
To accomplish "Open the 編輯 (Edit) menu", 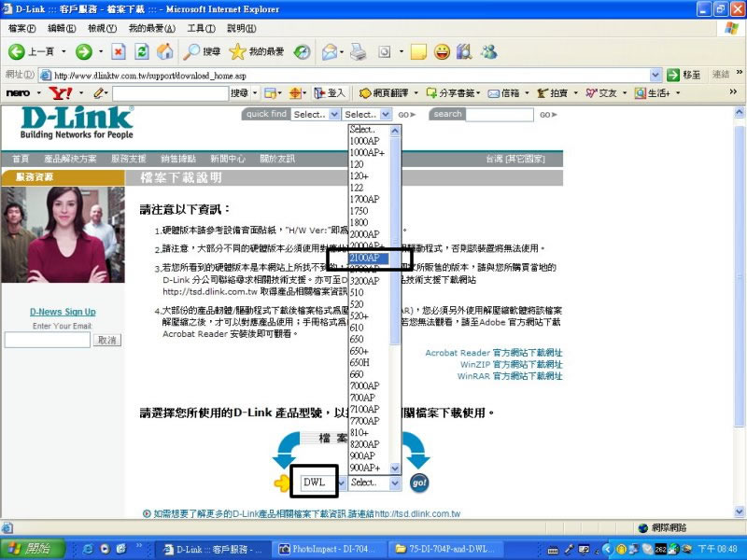I will pyautogui.click(x=62, y=29).
